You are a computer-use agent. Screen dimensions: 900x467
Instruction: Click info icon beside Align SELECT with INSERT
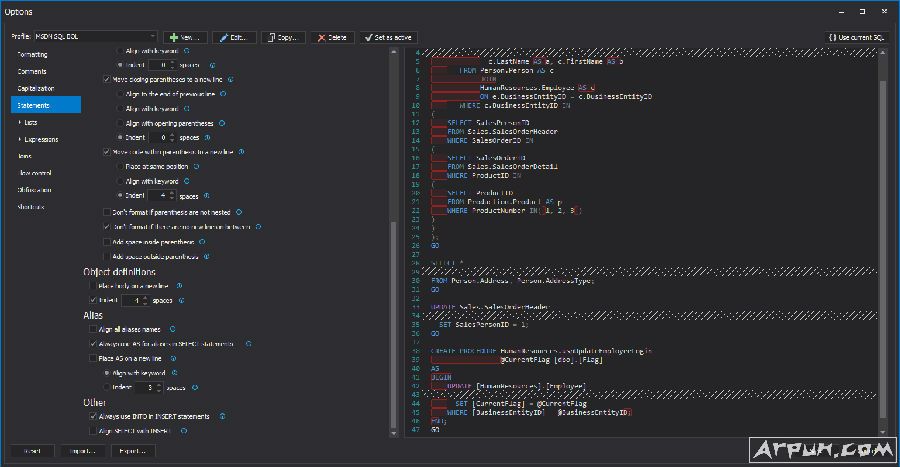[184, 430]
